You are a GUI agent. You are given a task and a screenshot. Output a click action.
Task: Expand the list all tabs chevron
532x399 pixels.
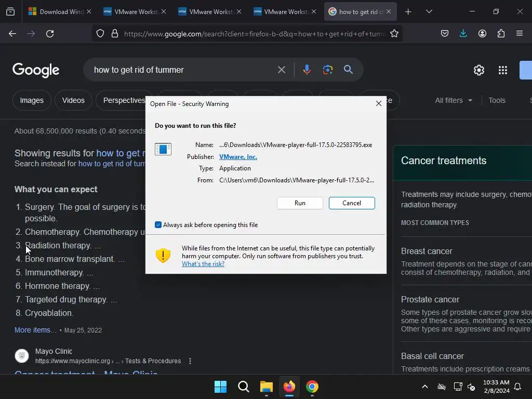(429, 12)
